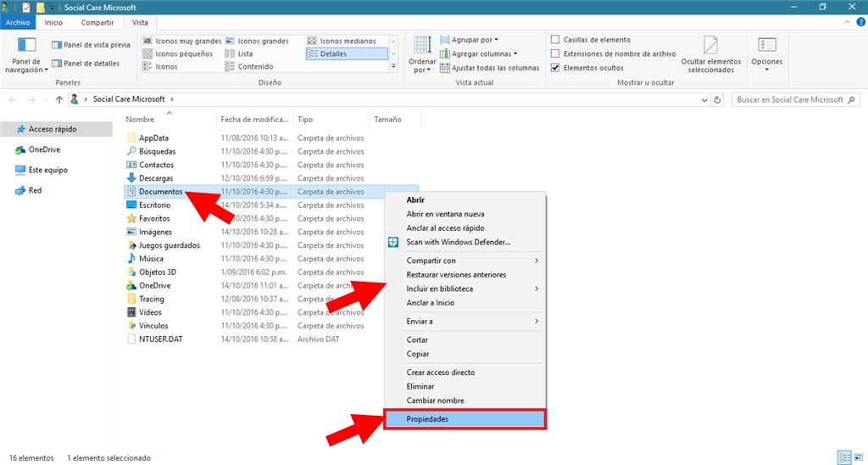Enable Casillas de elemento checkbox
The image size is (868, 465).
(555, 39)
